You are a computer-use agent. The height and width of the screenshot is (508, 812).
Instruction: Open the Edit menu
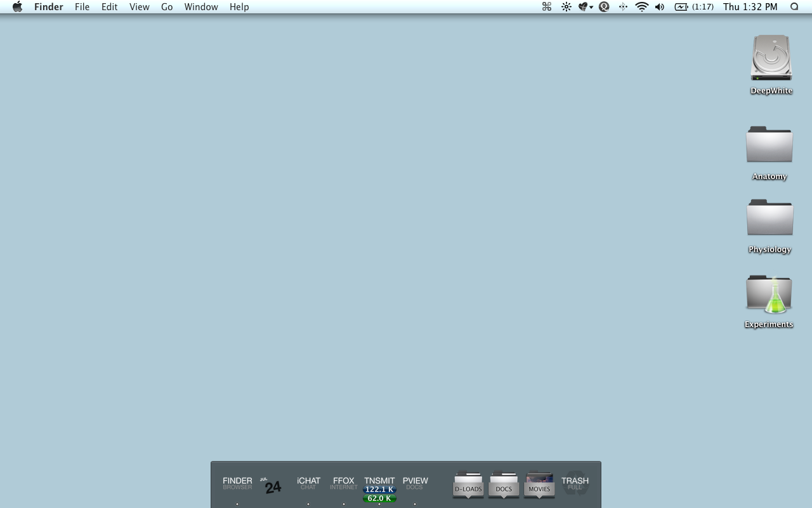tap(109, 7)
